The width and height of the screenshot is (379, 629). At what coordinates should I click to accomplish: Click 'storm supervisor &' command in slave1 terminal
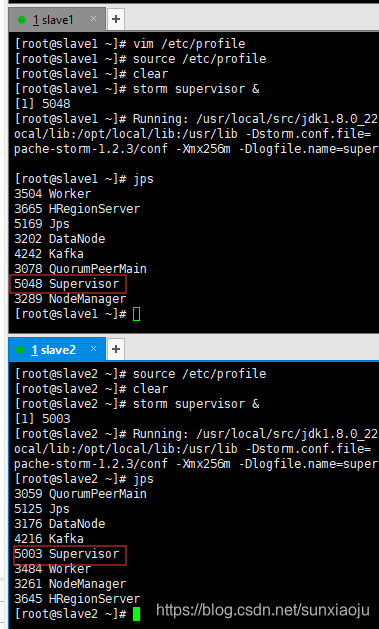pos(196,89)
